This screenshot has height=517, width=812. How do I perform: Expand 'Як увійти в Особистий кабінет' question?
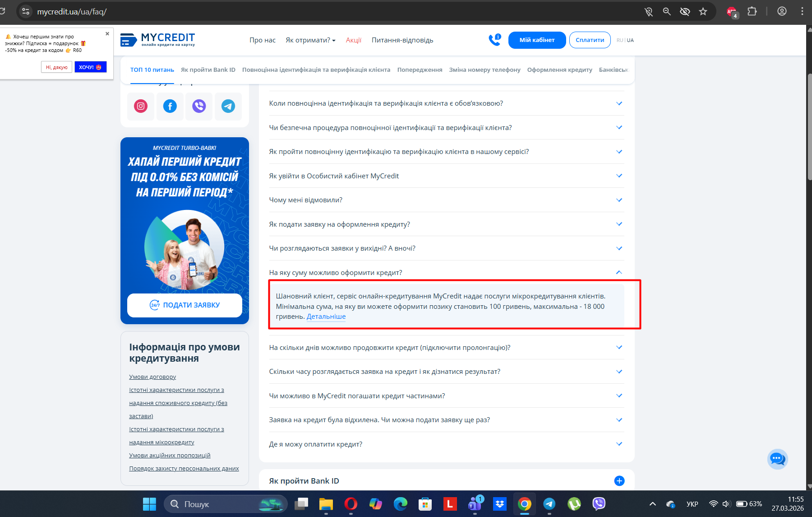pyautogui.click(x=447, y=176)
